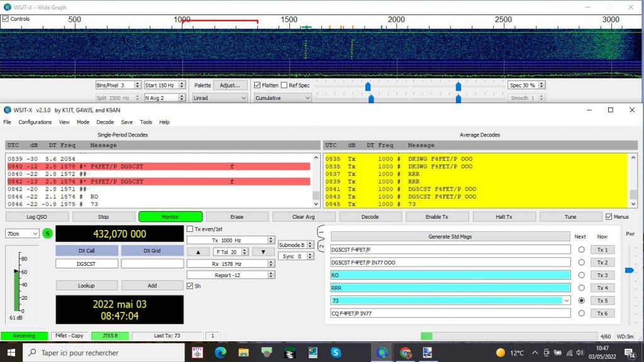644x362 pixels.
Task: Click the Erase button
Action: (x=237, y=217)
